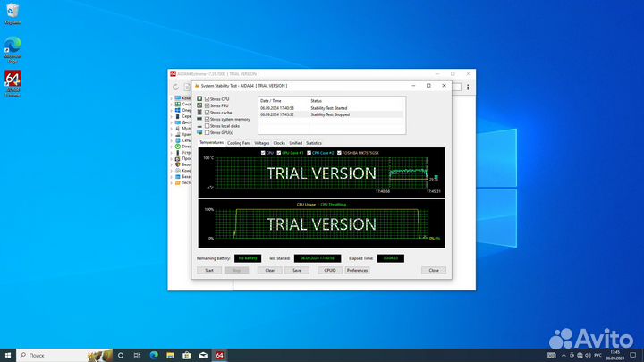Click the Refresh icon in the AIDA64 toolbar
This screenshot has height=362, width=644.
[177, 88]
